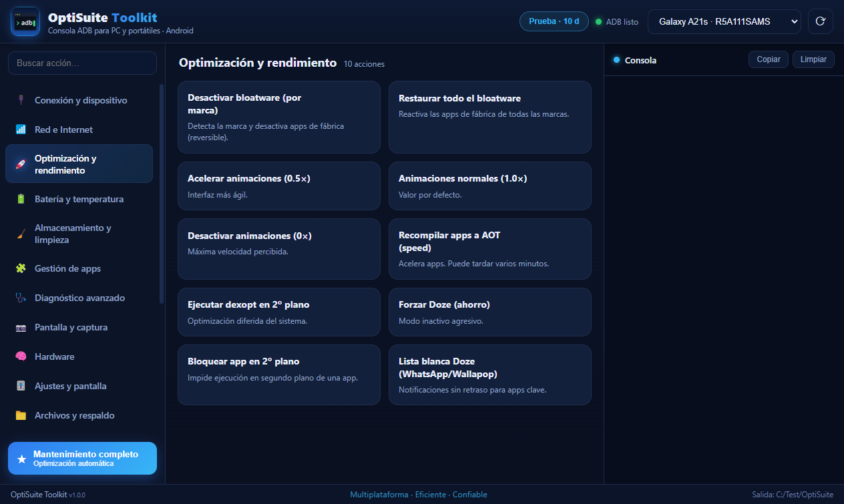Click the Prueba · 10 d trial badge
This screenshot has width=844, height=504.
[554, 21]
